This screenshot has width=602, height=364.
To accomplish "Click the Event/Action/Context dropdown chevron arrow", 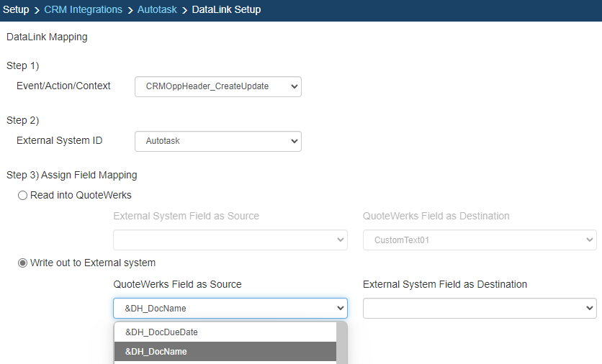I will [x=294, y=86].
